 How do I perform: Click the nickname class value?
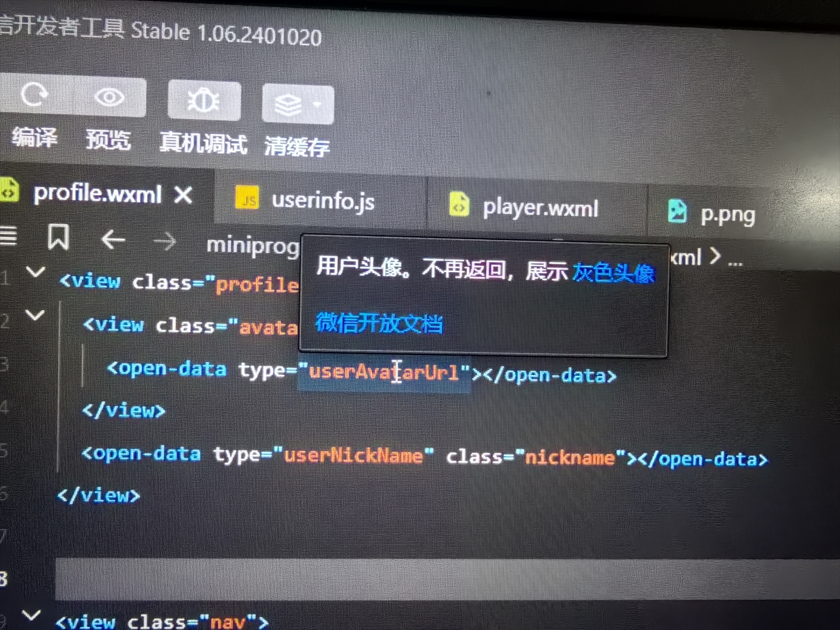click(570, 457)
